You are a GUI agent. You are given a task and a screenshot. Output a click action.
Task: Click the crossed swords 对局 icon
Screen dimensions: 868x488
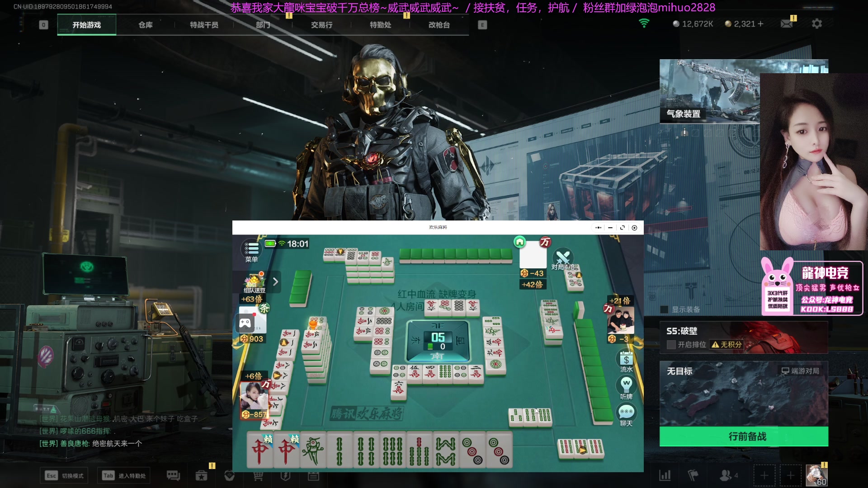(x=563, y=258)
